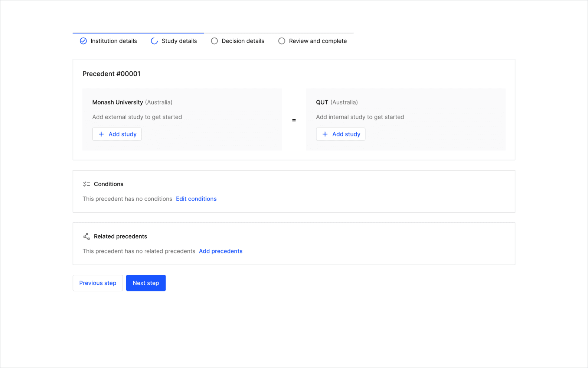Click 'This precedent has no conditions' text

127,199
